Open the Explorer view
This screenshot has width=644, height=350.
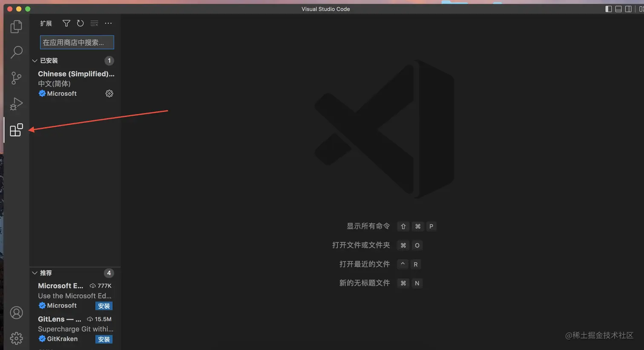16,26
